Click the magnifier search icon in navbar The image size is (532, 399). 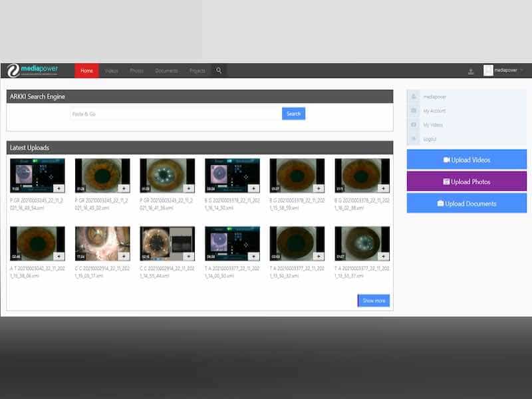218,70
